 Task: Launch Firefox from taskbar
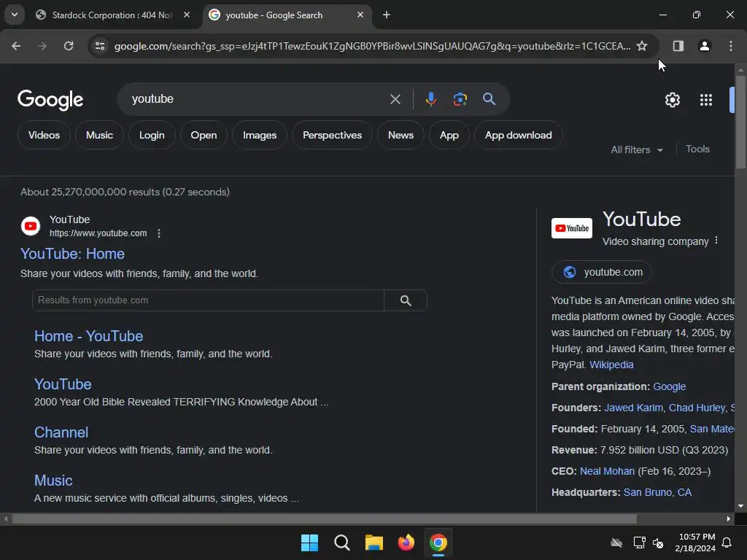coord(406,542)
